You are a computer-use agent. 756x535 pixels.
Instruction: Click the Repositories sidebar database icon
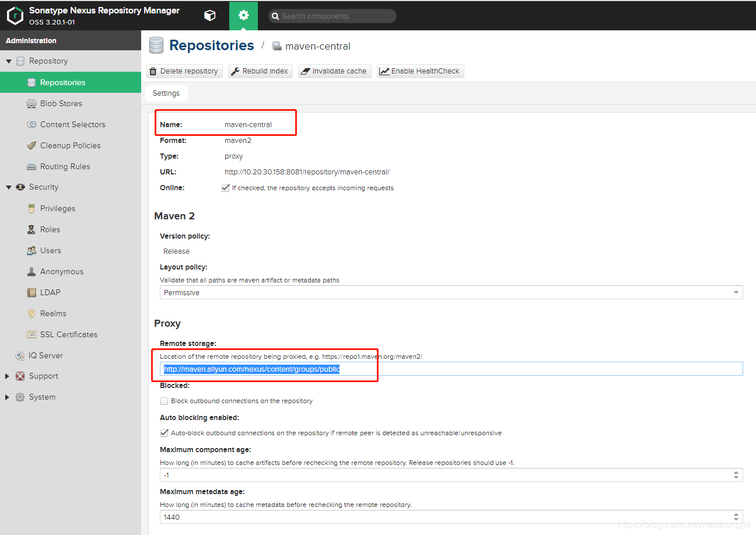coord(32,82)
